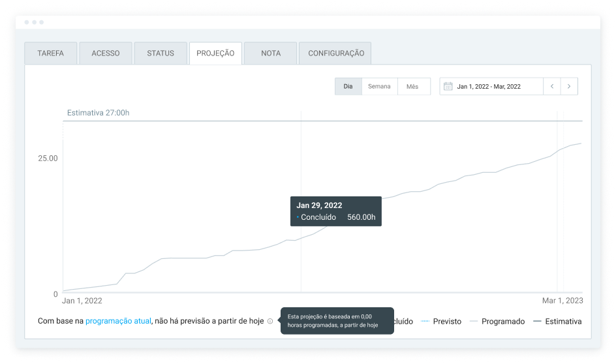Open the Jan 1, 2022 - Mar, 2022 date range
This screenshot has width=616, height=364.
point(489,87)
